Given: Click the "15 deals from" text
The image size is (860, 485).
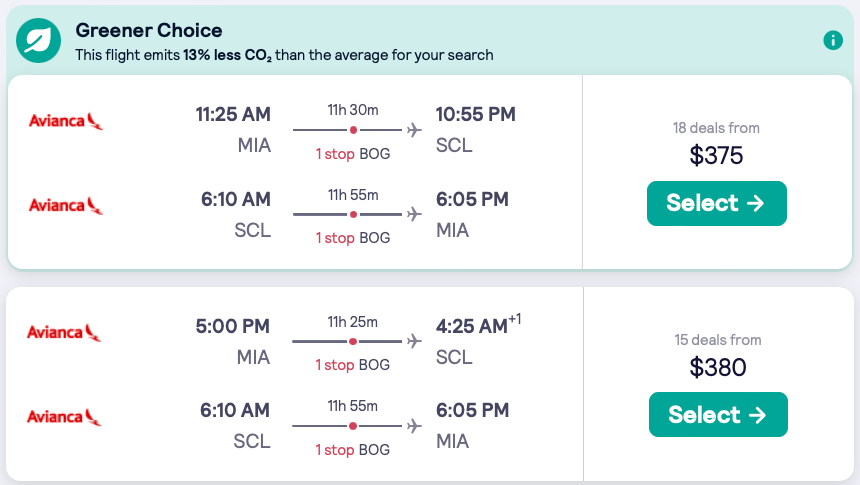Looking at the screenshot, I should coord(718,340).
